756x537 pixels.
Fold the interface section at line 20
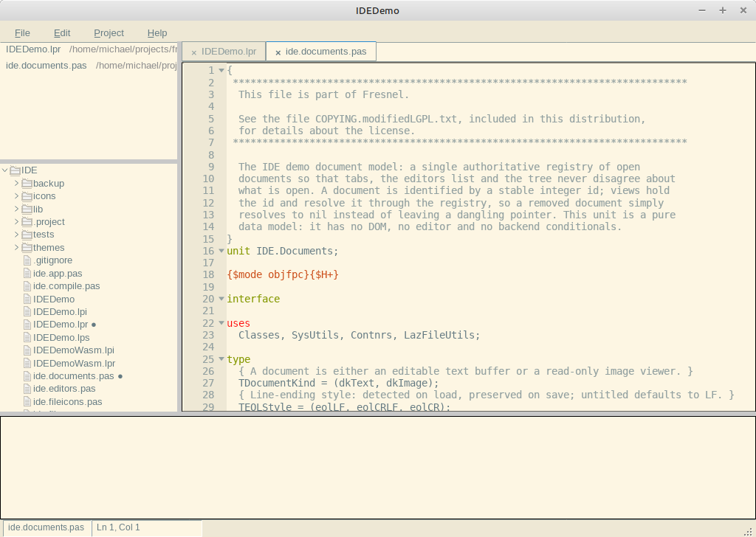pos(221,299)
